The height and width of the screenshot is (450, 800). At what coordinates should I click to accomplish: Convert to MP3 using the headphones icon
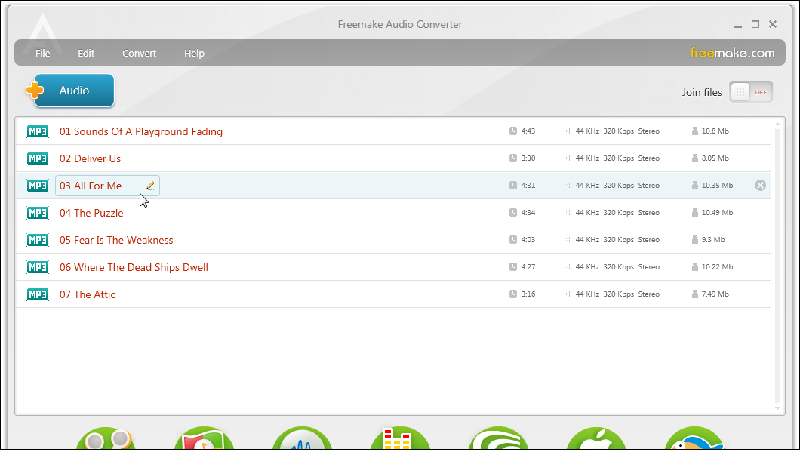coord(106,439)
